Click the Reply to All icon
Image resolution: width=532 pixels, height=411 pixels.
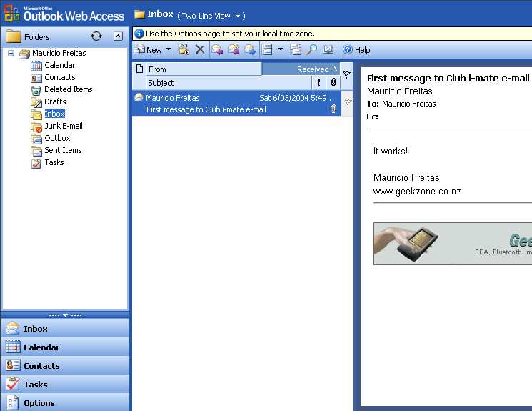234,49
